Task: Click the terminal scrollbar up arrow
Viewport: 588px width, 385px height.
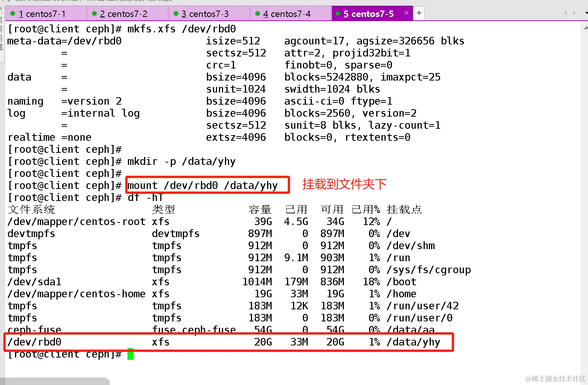Action: [586, 28]
